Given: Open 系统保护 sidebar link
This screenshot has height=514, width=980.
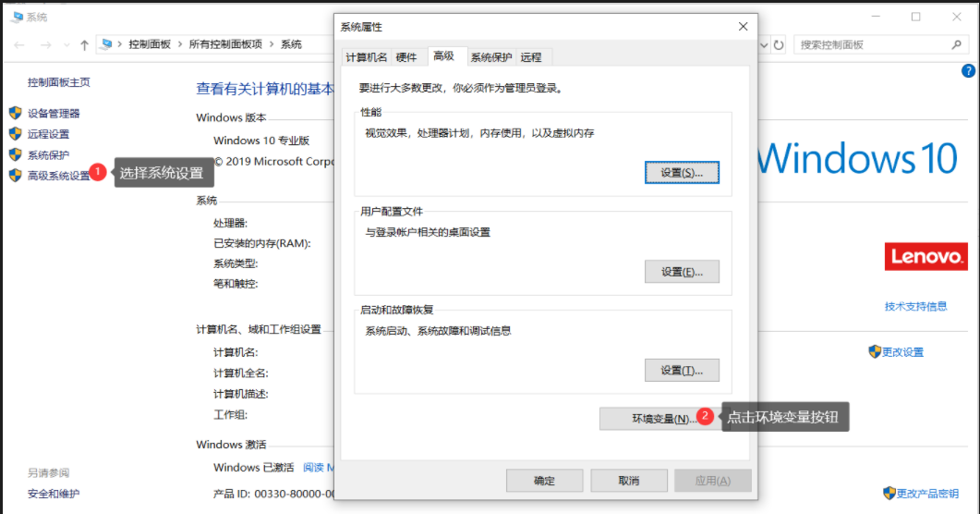Looking at the screenshot, I should point(48,155).
